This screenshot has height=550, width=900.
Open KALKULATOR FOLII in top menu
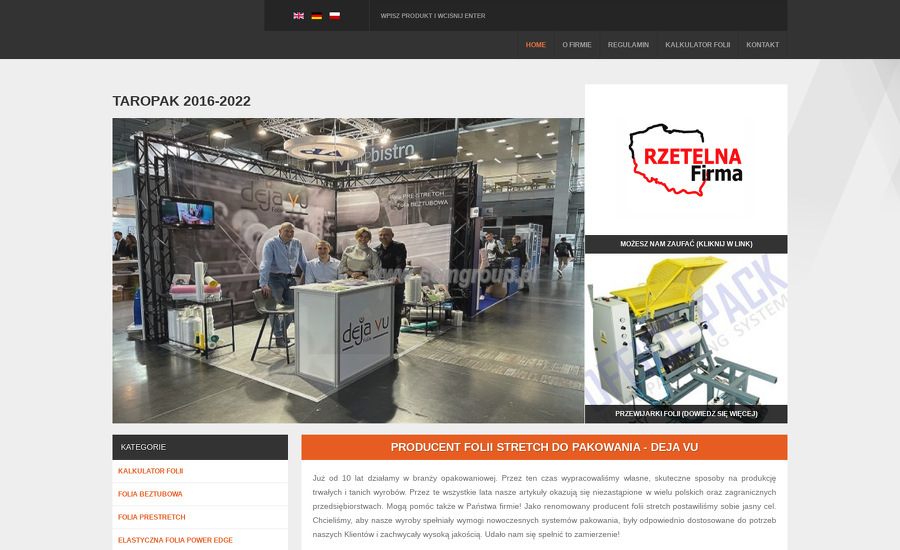click(x=697, y=45)
